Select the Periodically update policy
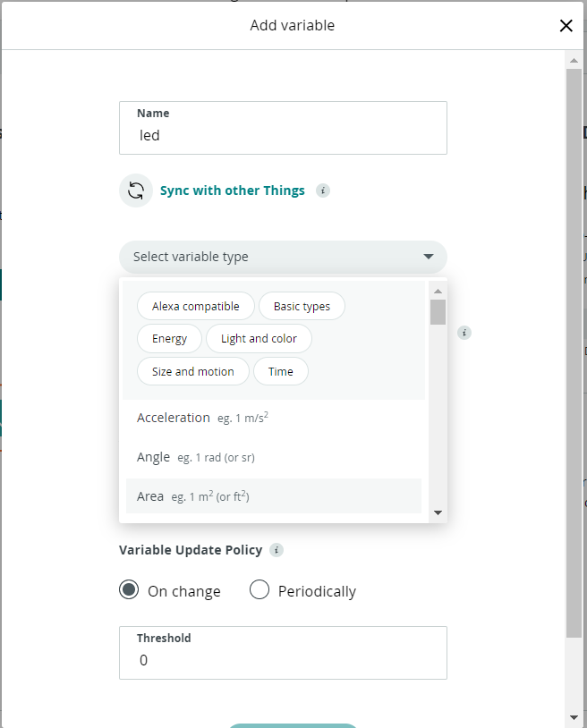The width and height of the screenshot is (587, 728). (259, 590)
